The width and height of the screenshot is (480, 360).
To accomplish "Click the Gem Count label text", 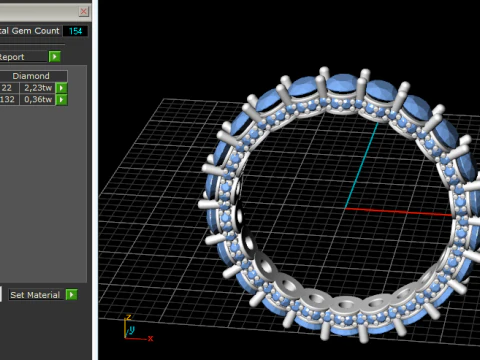I will 35,31.
